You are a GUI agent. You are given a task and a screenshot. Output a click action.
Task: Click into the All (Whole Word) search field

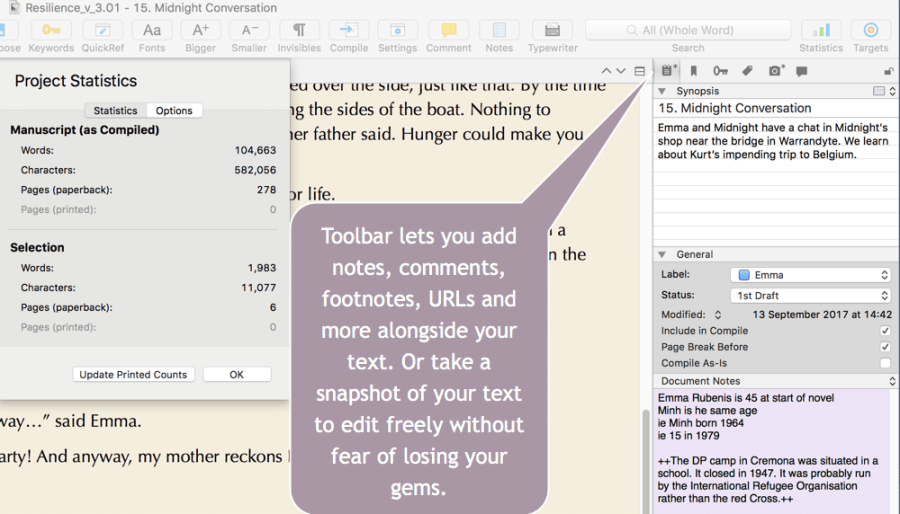pos(688,30)
